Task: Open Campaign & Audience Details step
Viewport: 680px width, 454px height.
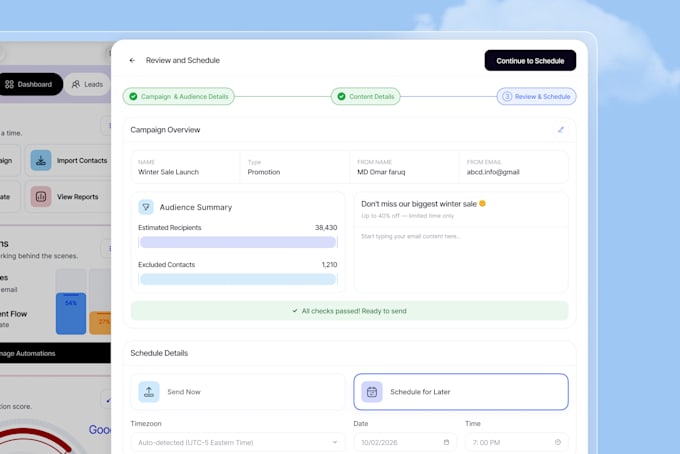Action: click(179, 96)
